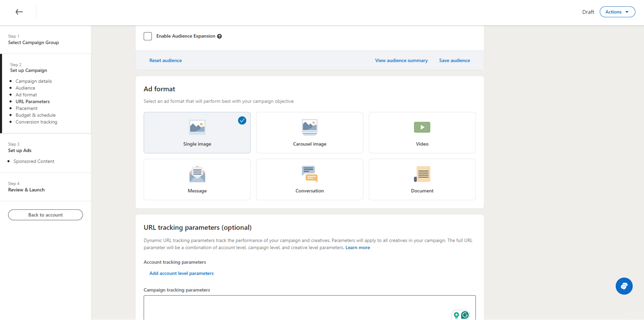The height and width of the screenshot is (320, 644).
Task: Click Save audience link
Action: [454, 60]
